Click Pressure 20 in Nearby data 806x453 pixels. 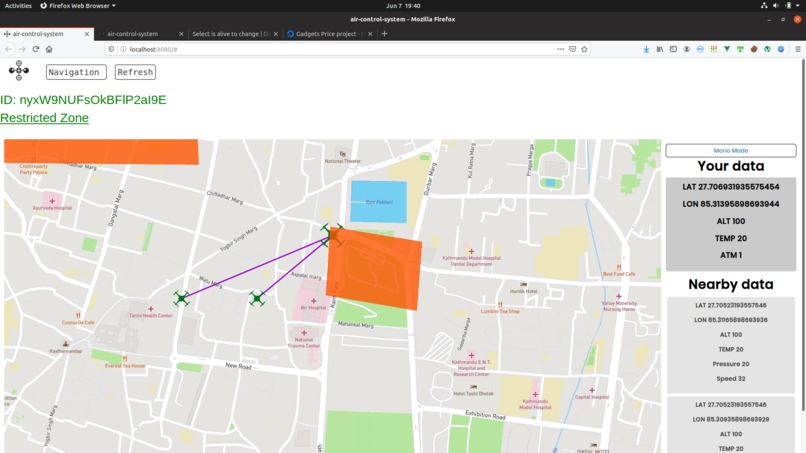click(x=730, y=364)
